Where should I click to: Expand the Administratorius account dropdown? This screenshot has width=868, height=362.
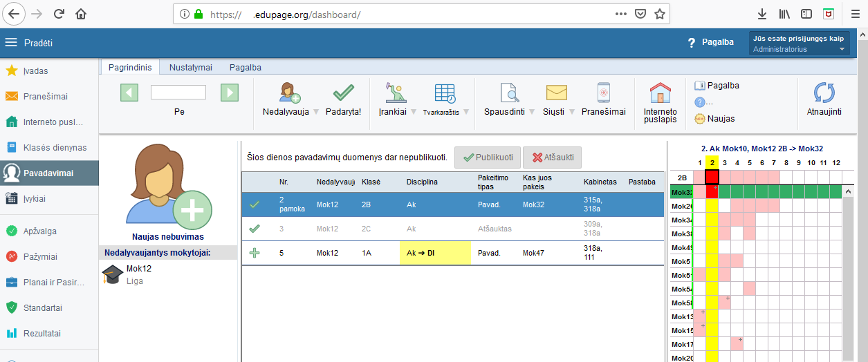pyautogui.click(x=842, y=50)
